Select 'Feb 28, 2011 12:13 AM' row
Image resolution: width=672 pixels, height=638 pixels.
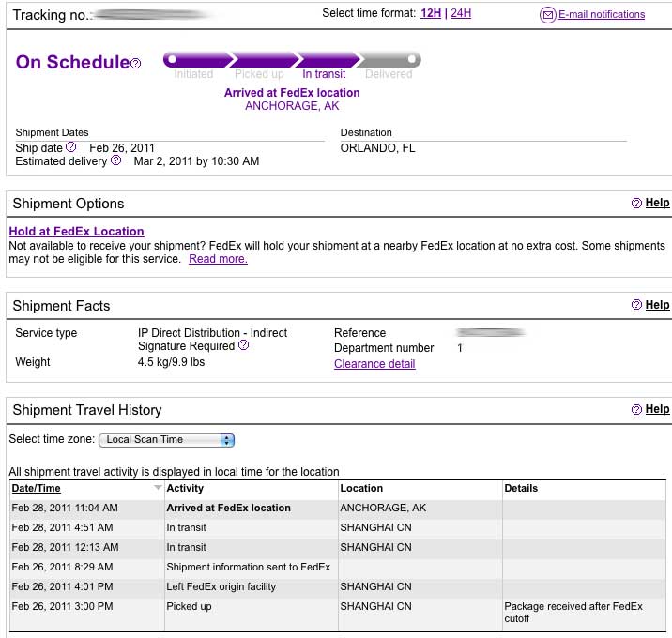pos(338,548)
